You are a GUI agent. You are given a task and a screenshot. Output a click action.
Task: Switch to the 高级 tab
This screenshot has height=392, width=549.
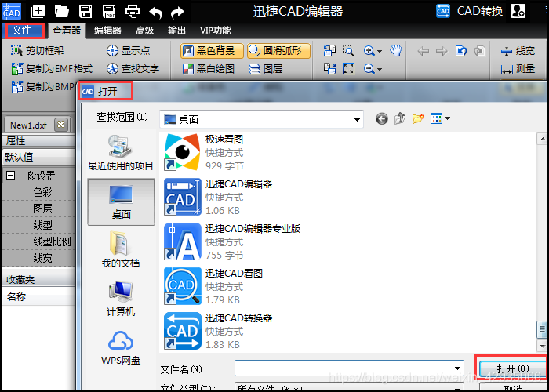[x=145, y=31]
